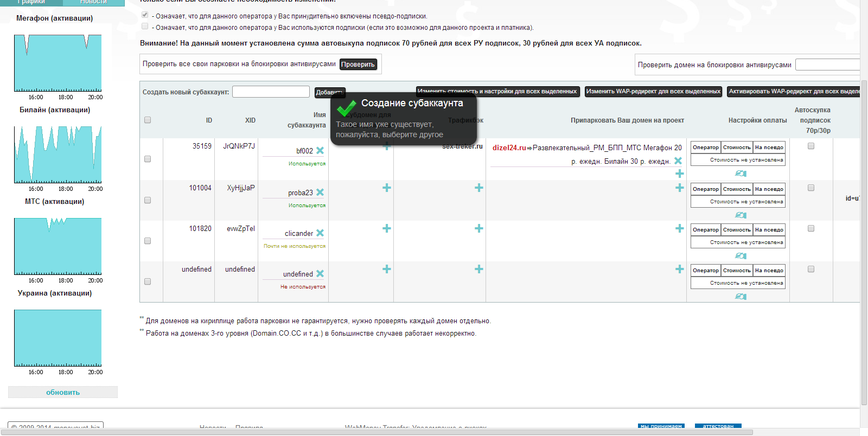This screenshot has height=436, width=868.
Task: Add subdomain plus icon for proba23
Action: point(387,188)
